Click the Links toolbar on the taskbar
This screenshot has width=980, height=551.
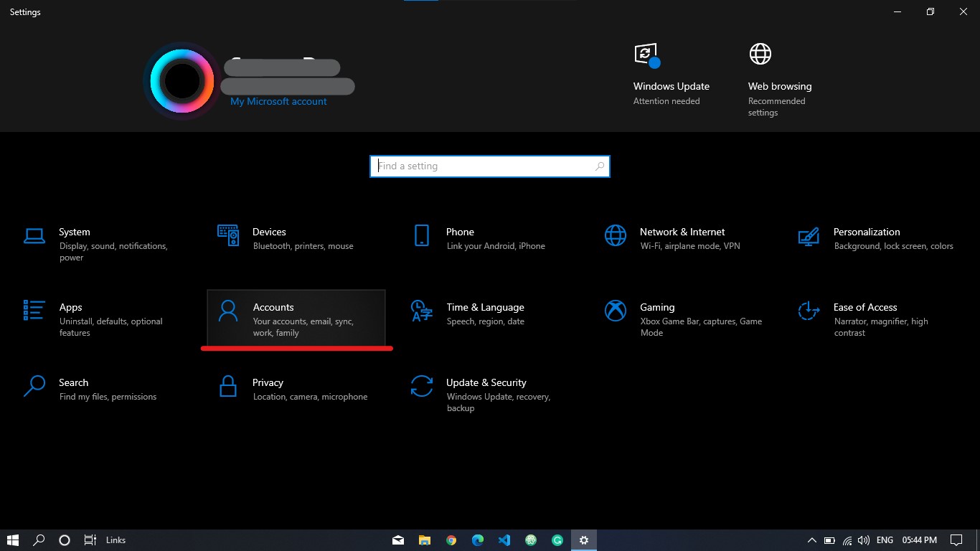click(x=116, y=540)
